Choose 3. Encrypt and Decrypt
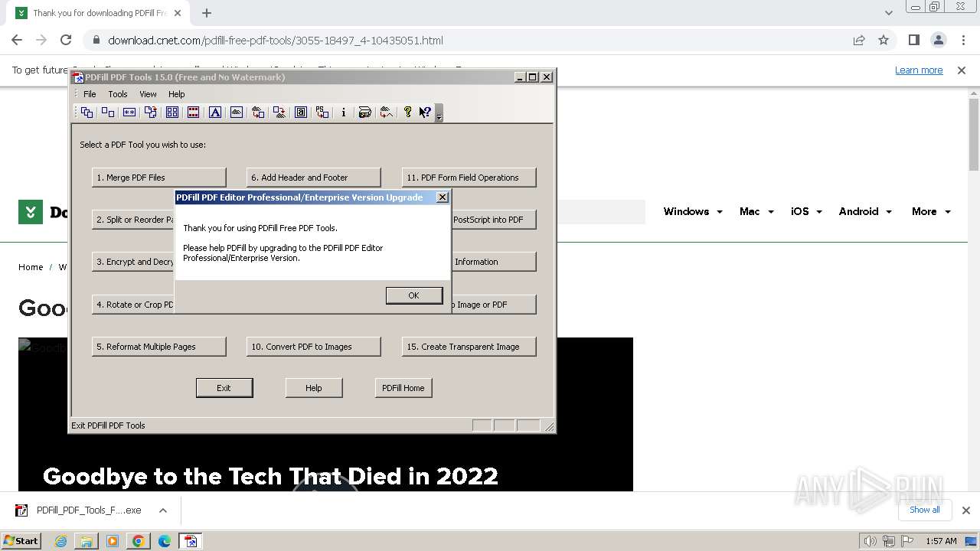 click(x=133, y=262)
